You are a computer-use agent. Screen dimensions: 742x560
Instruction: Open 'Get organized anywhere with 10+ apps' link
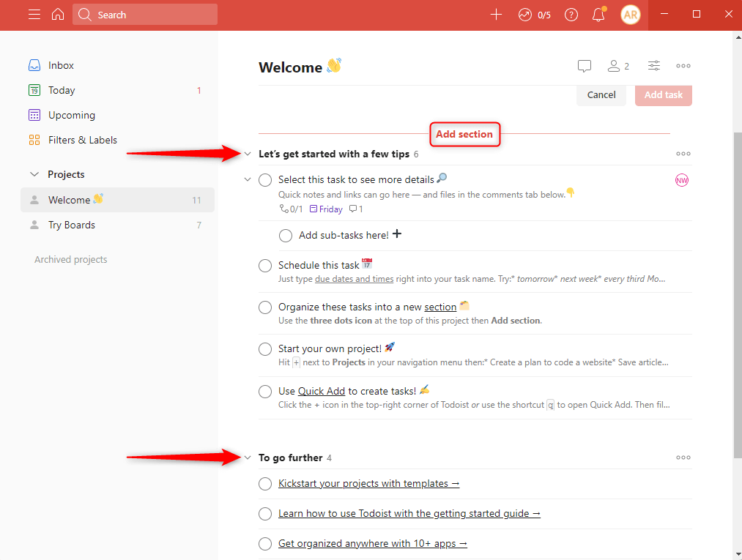click(372, 544)
